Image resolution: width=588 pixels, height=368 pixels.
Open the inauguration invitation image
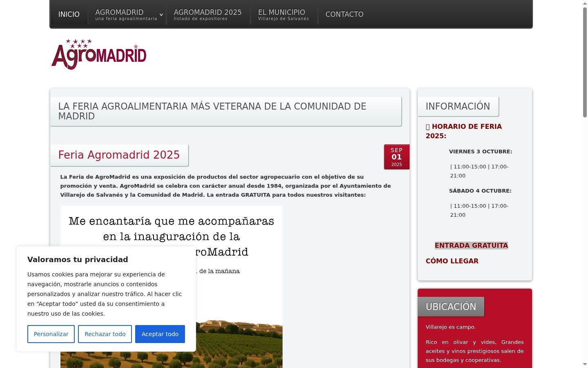pos(171,287)
